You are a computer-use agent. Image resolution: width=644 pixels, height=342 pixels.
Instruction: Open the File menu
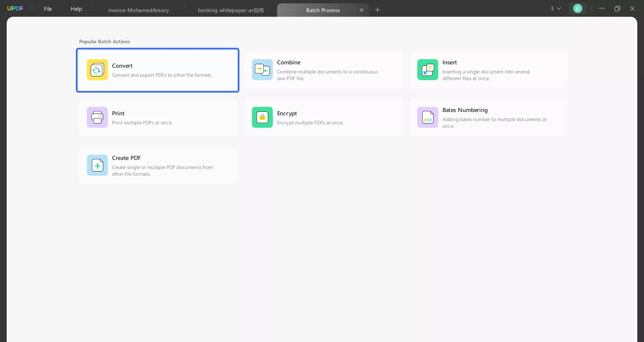48,9
